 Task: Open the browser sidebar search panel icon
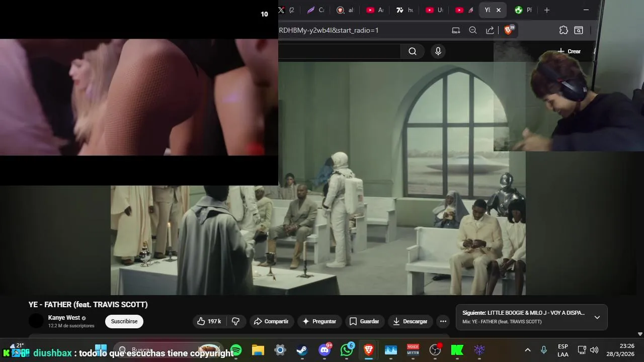click(x=579, y=30)
